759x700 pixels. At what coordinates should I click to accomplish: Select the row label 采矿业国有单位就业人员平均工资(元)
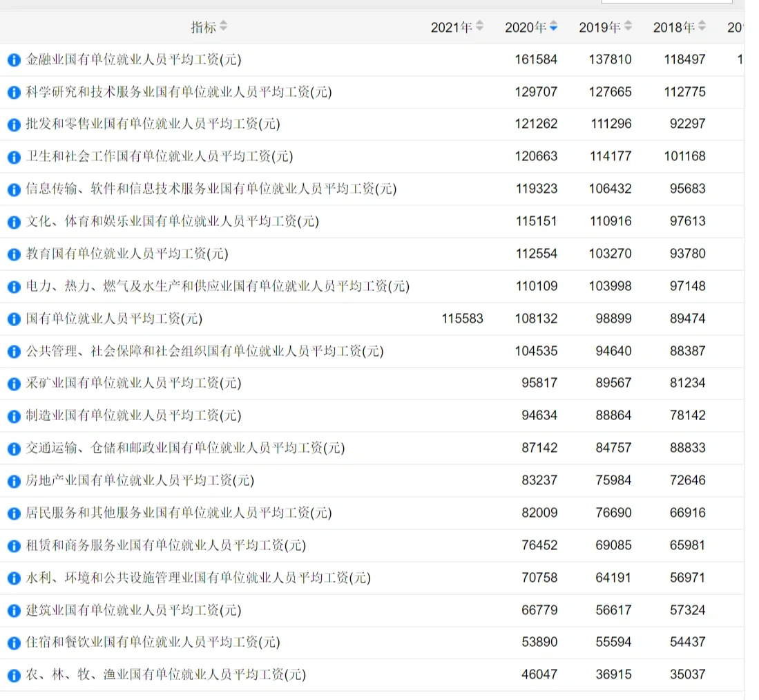133,384
